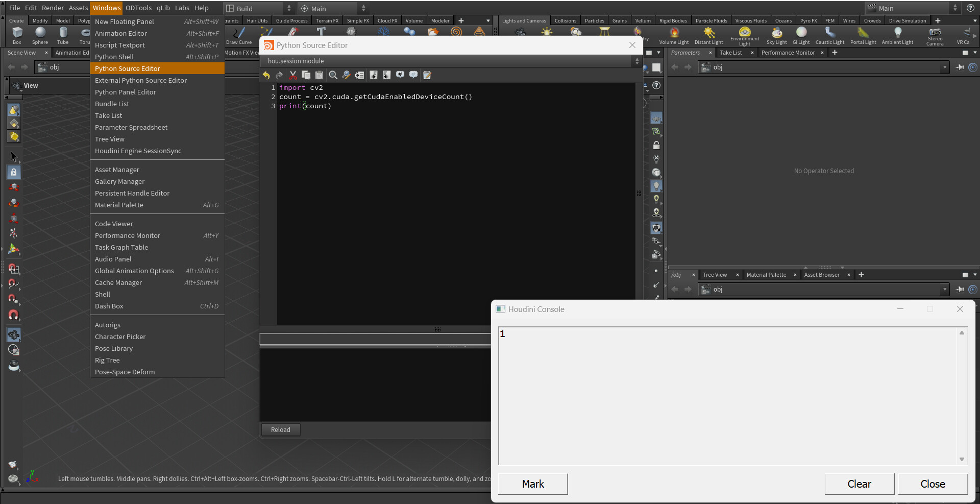Click the arrow select tool in viewport

(14, 157)
